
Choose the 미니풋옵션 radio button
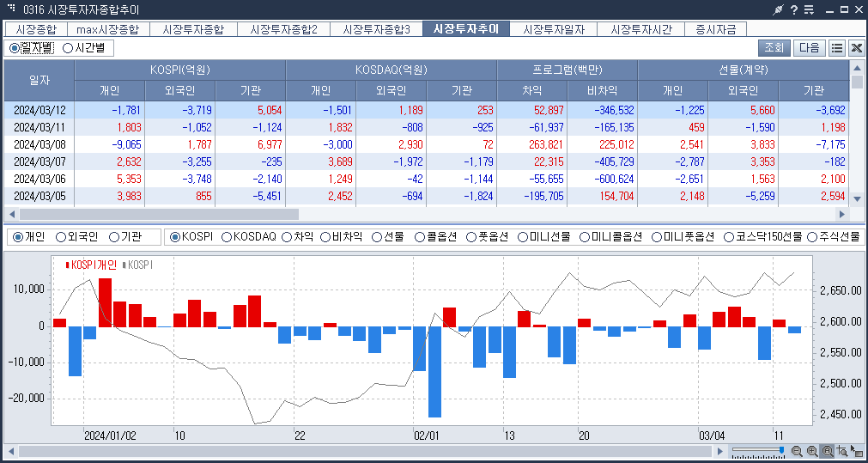click(683, 237)
